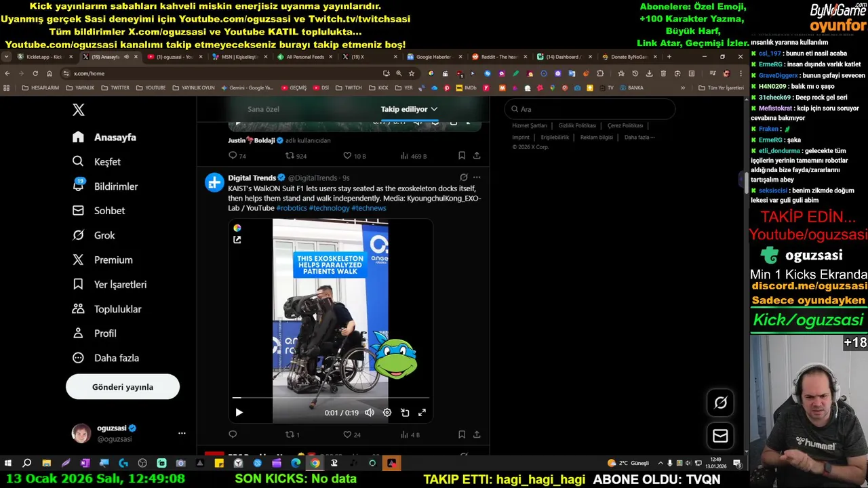Share the Digital Trends post
The width and height of the screenshot is (868, 488).
tap(477, 434)
